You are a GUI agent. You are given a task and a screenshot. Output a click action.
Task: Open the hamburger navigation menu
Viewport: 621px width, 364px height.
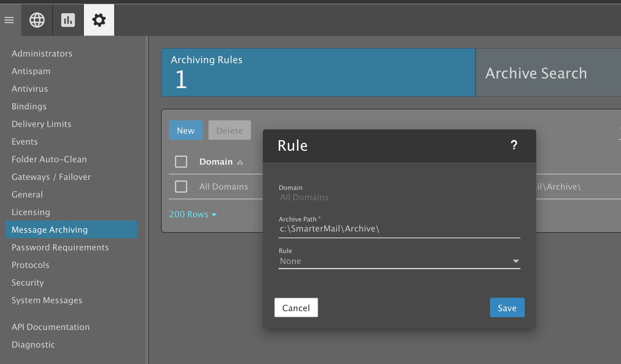(x=9, y=20)
